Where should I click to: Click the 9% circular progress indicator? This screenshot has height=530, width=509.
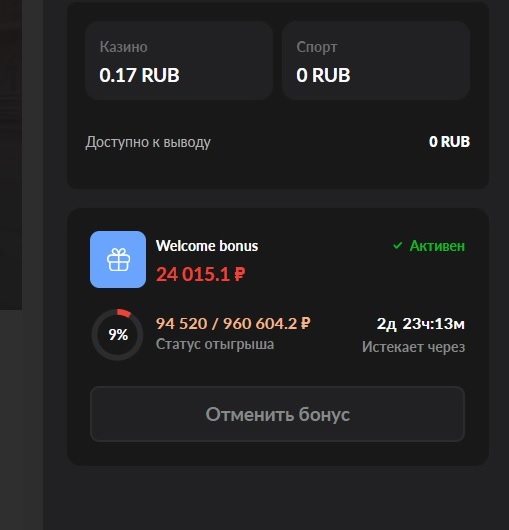pyautogui.click(x=118, y=335)
